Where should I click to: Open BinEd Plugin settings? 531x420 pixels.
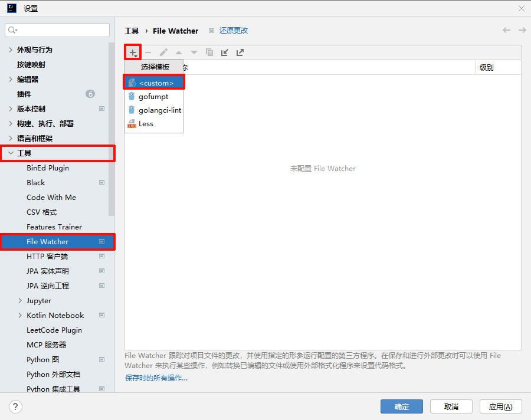[48, 168]
